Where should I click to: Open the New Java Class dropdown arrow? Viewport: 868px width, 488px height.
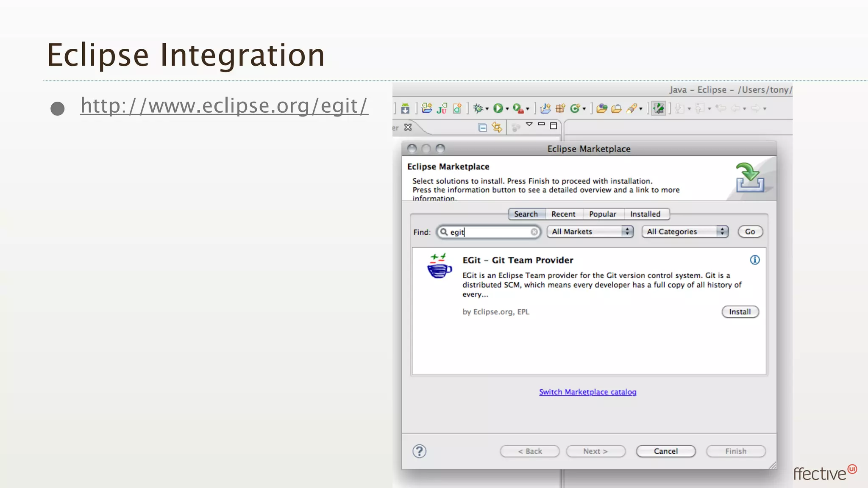(x=584, y=109)
